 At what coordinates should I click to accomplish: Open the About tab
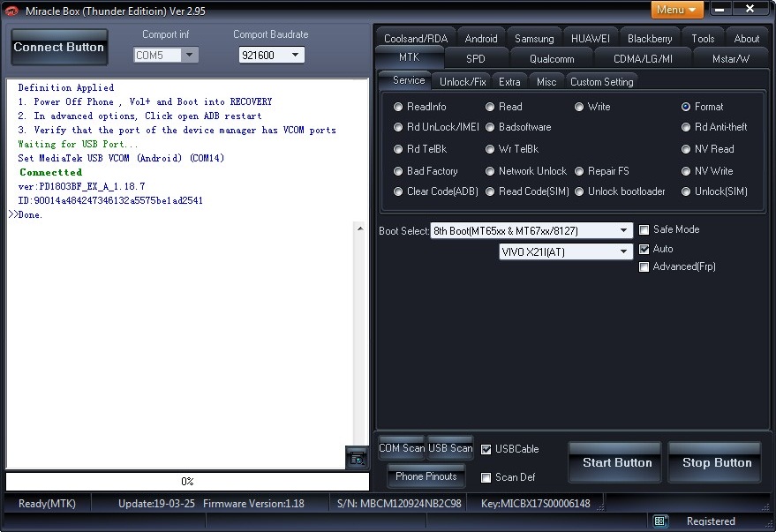click(746, 39)
